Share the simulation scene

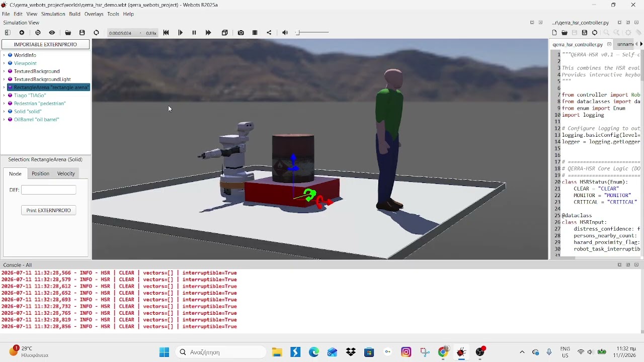269,33
